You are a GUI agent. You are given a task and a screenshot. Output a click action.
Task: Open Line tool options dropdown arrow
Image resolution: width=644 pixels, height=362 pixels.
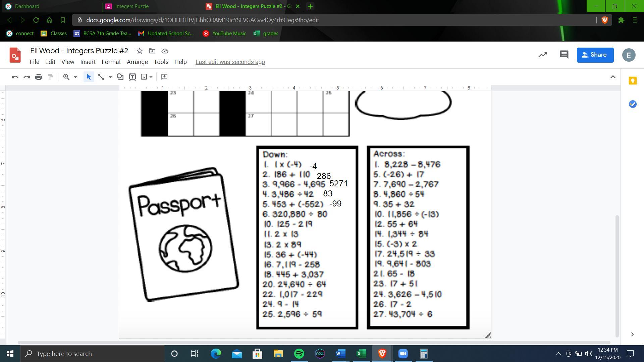pyautogui.click(x=110, y=77)
